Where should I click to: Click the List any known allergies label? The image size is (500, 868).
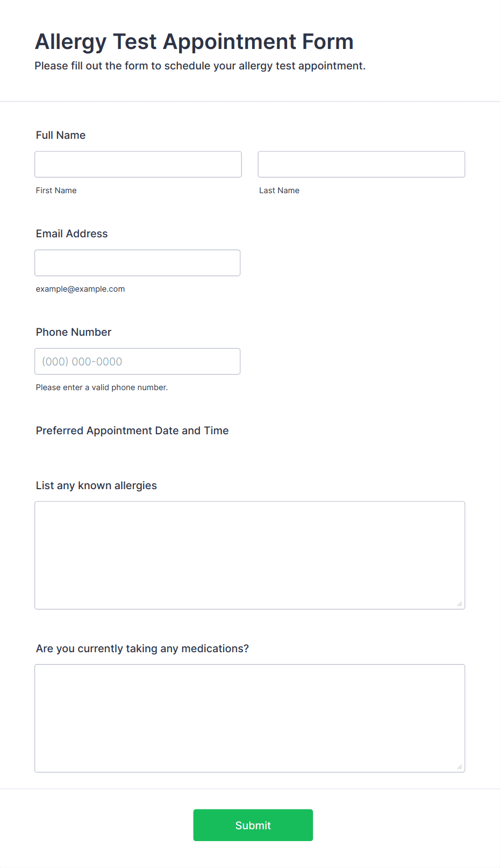tap(96, 485)
